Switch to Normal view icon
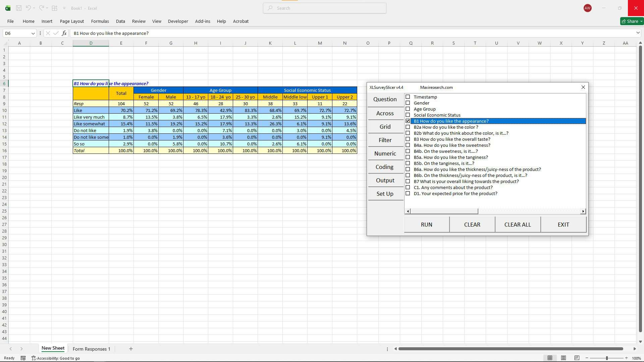Screen dimensions: 644x362 tap(550, 358)
